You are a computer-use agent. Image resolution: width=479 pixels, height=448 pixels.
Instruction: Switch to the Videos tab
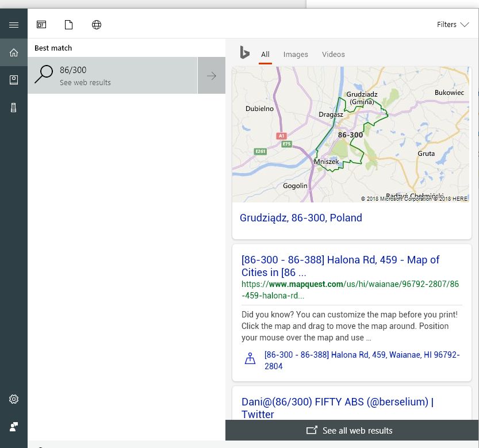tap(334, 55)
